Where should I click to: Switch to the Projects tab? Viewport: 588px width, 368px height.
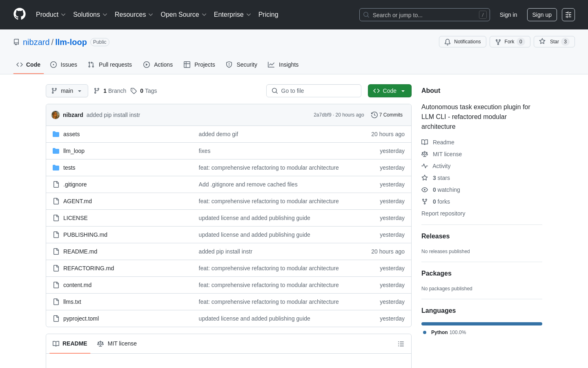199,65
